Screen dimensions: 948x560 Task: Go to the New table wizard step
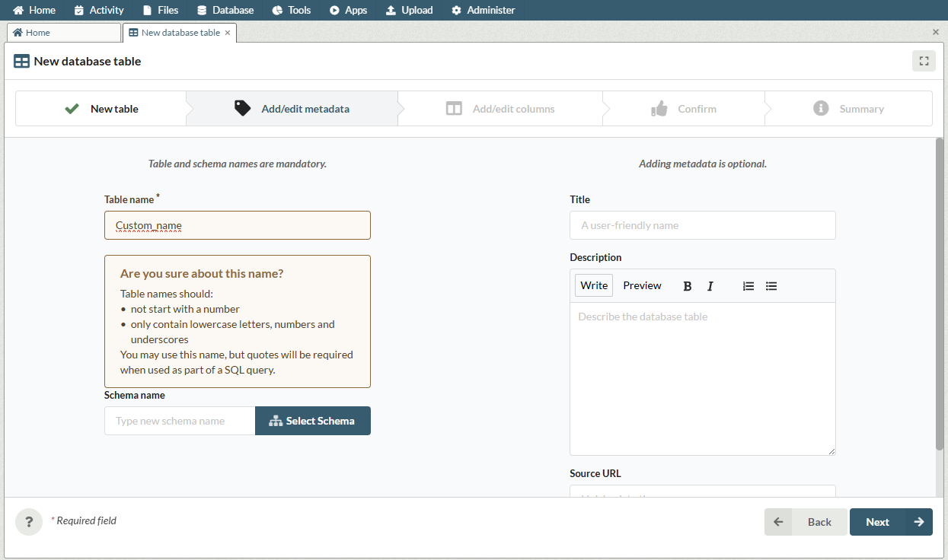coord(101,109)
